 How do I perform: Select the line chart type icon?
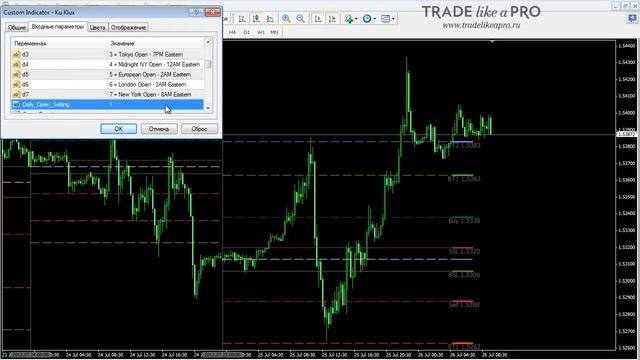(270, 19)
